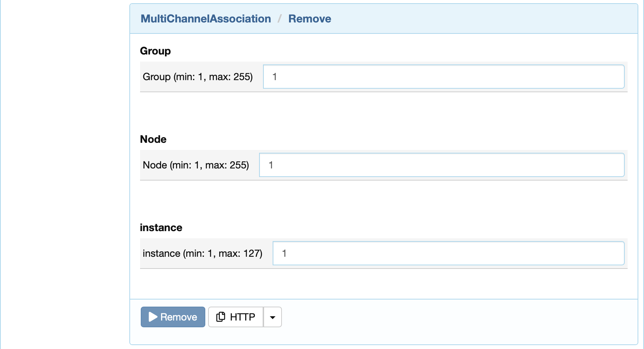The height and width of the screenshot is (349, 644).
Task: Focus the Group value input field
Action: (x=444, y=77)
